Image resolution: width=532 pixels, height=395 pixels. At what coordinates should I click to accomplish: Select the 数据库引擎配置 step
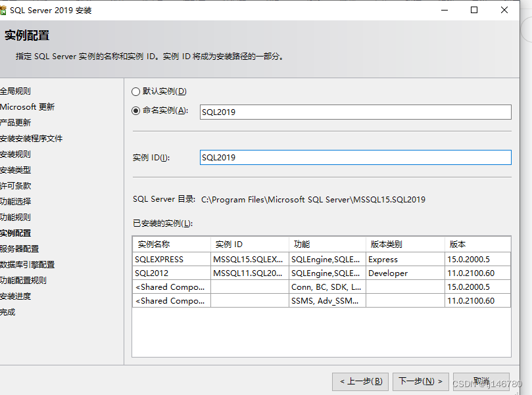tap(27, 264)
